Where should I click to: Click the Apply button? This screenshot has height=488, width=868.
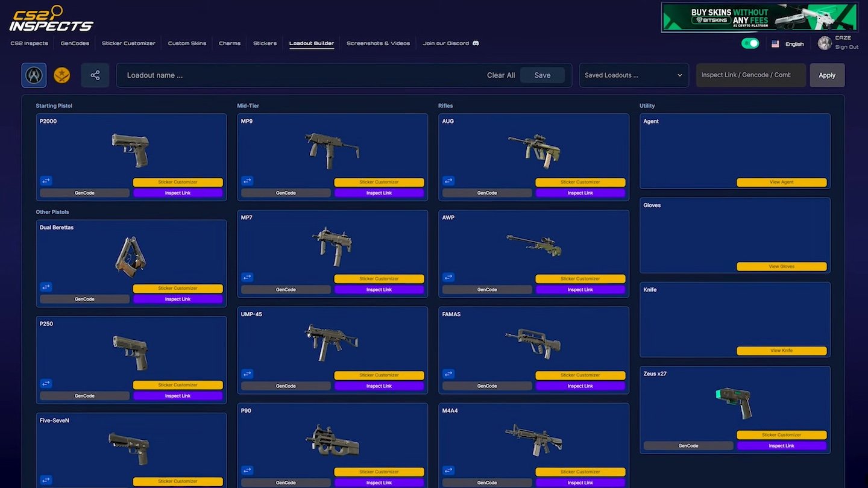pos(827,75)
